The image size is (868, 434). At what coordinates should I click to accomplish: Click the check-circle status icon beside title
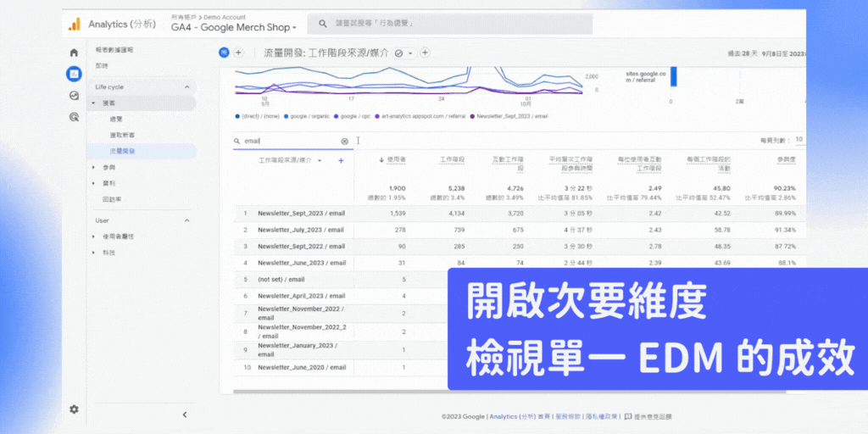pos(398,53)
